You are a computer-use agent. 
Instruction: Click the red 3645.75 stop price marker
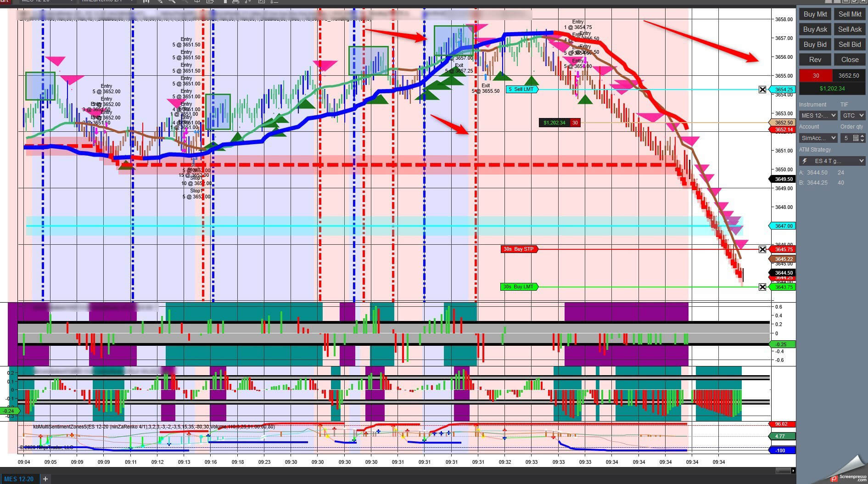(x=783, y=249)
